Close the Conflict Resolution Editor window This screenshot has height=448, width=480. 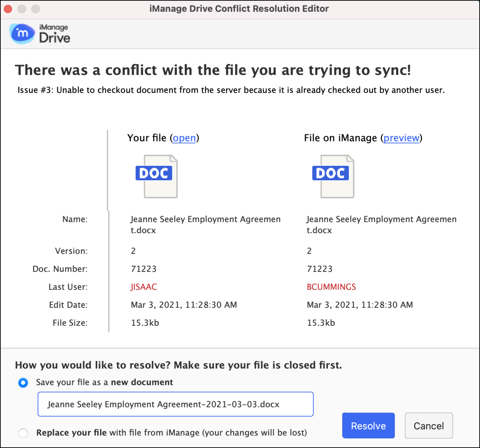coord(8,9)
